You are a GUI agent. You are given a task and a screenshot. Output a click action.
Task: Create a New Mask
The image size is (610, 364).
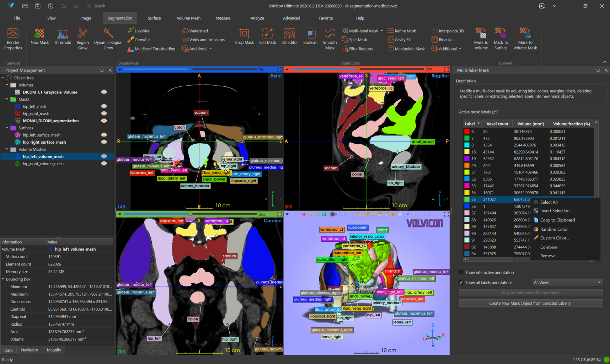coord(39,37)
